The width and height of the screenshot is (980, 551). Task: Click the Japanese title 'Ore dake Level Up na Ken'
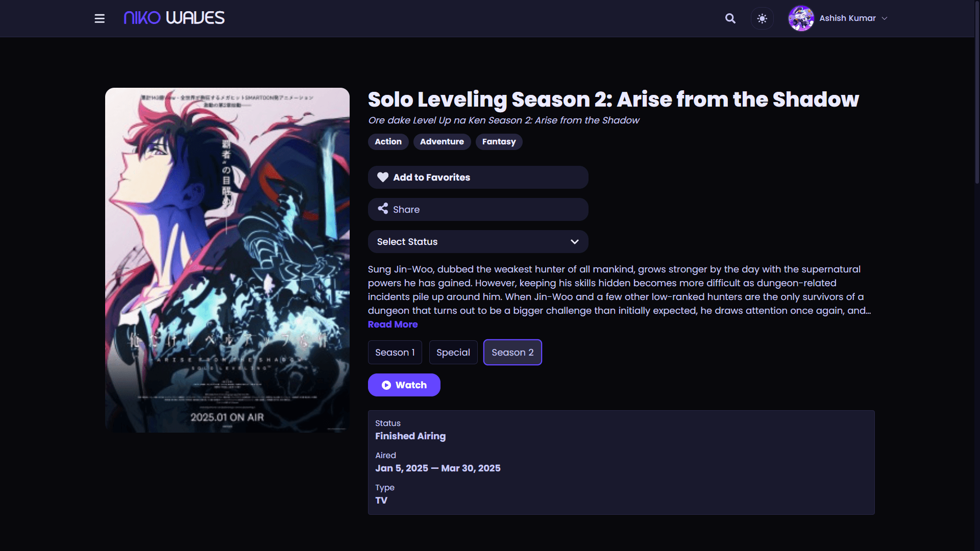[503, 120]
